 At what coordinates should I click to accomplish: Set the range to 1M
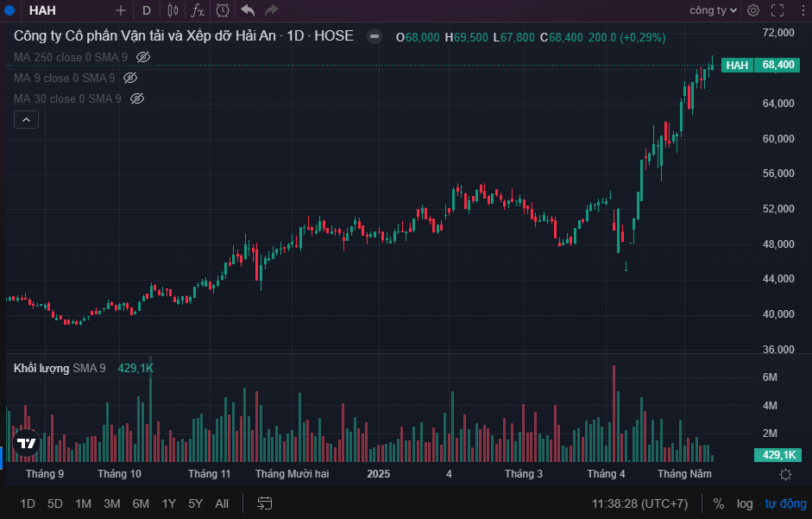83,503
